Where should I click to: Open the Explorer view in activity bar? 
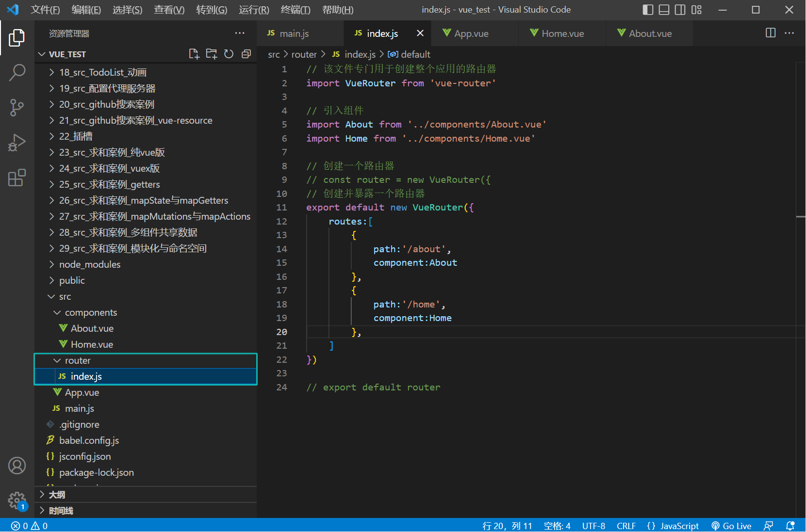[17, 38]
